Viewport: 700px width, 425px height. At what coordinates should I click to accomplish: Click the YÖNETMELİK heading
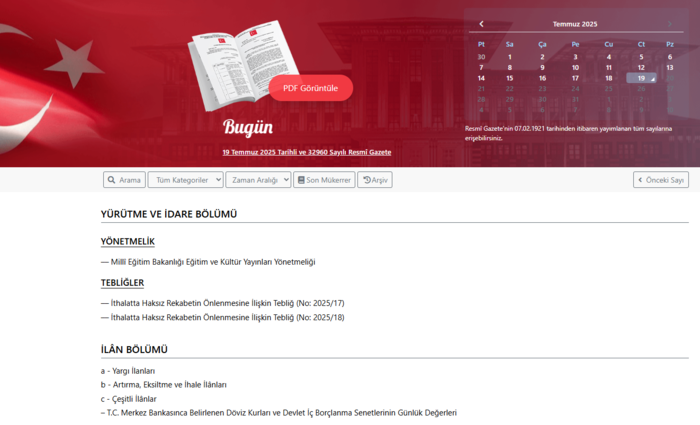point(128,242)
